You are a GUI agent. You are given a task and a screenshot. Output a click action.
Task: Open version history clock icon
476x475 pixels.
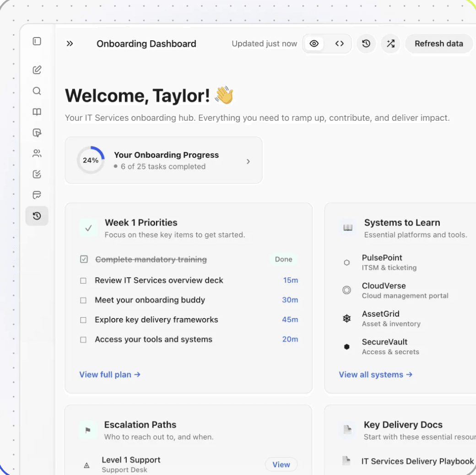pos(366,43)
